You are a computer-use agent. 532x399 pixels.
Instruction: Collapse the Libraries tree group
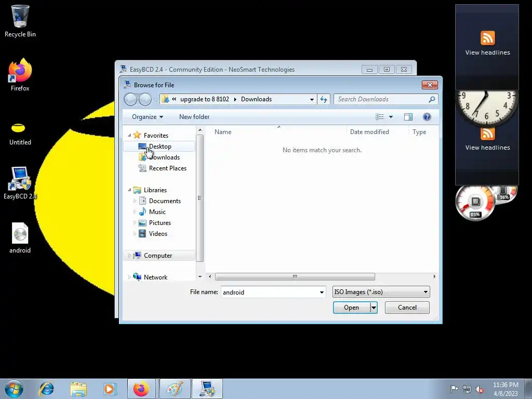[129, 190]
